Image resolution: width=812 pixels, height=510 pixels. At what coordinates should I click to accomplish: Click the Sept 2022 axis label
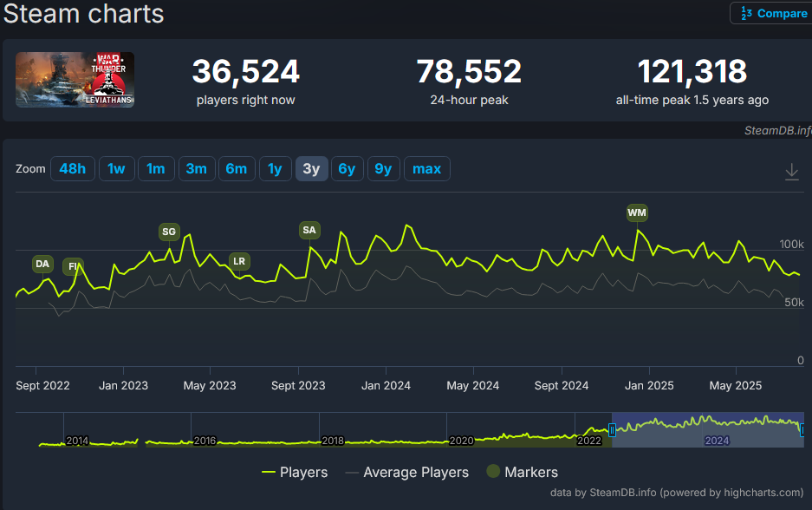[x=42, y=386]
